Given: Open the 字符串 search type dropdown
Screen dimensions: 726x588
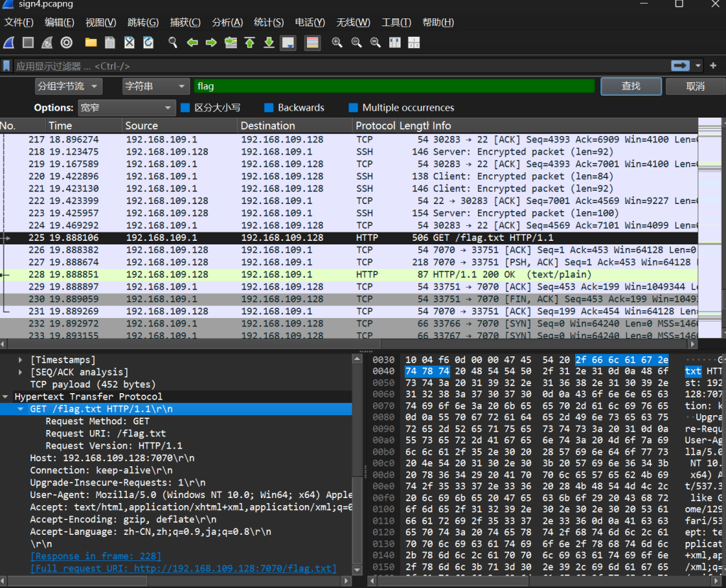Looking at the screenshot, I should point(155,86).
